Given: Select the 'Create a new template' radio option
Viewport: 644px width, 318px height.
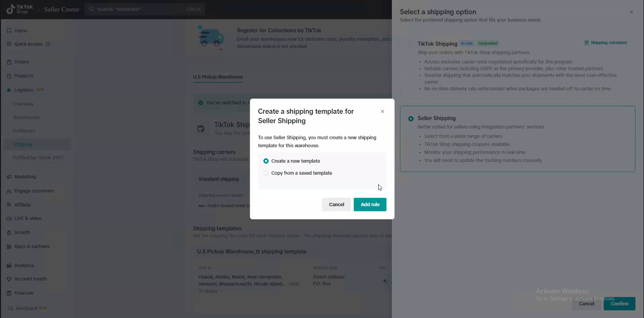Looking at the screenshot, I should click(x=266, y=161).
